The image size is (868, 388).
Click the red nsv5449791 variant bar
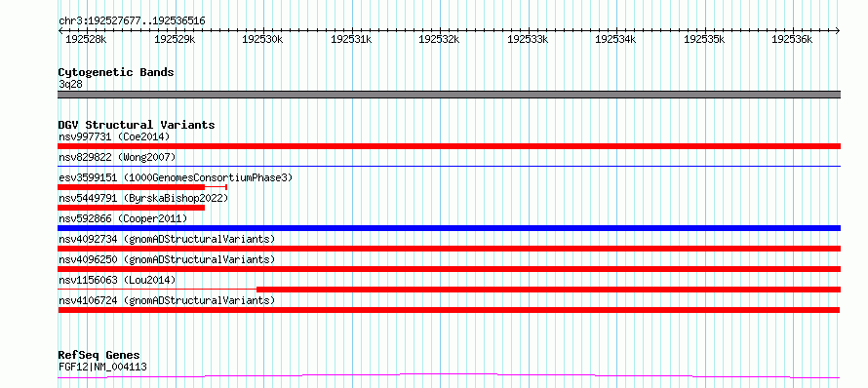click(x=132, y=208)
